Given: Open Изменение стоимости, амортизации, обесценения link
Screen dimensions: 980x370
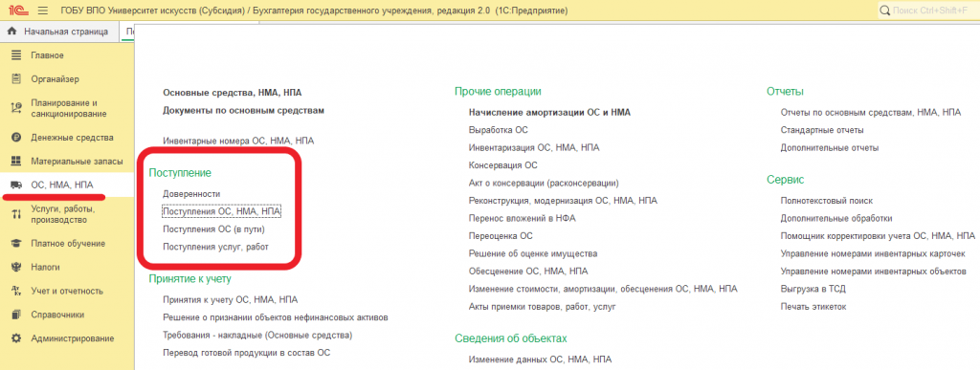Looking at the screenshot, I should coord(603,289).
